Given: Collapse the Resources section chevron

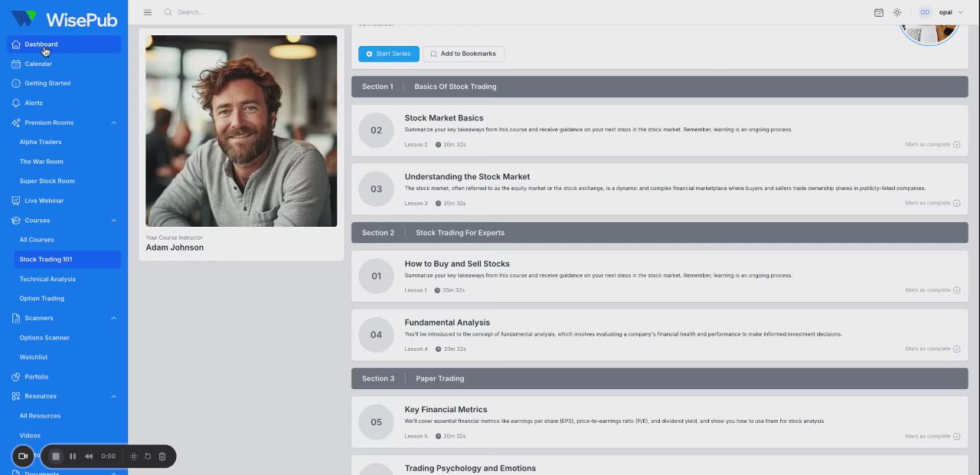Looking at the screenshot, I should [114, 396].
